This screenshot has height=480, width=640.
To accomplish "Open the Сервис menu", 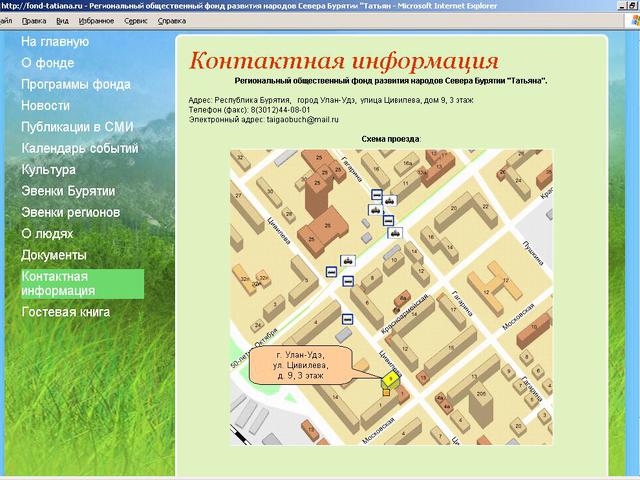I will (136, 21).
